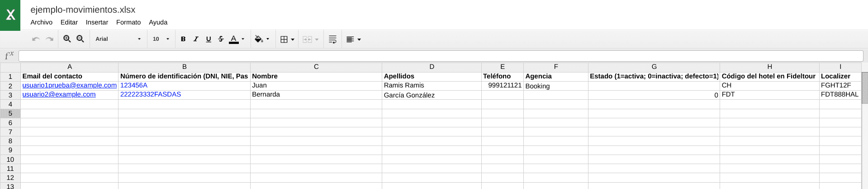Viewport: 868px width, 189px height.
Task: Toggle italic formatting
Action: click(x=196, y=39)
